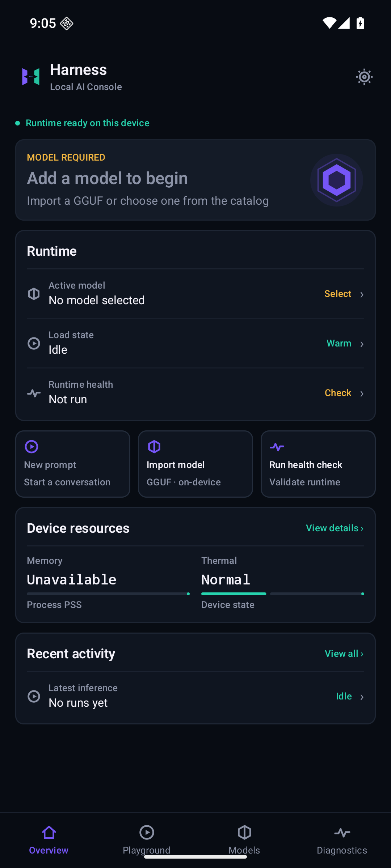Tap the cellular signal status icon
This screenshot has height=868, width=391.
pos(344,23)
